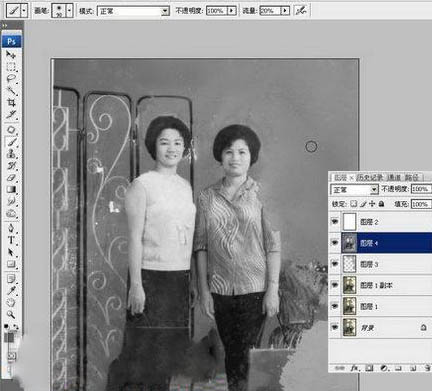Hide layer 图层 3 visibility eye

(x=335, y=264)
